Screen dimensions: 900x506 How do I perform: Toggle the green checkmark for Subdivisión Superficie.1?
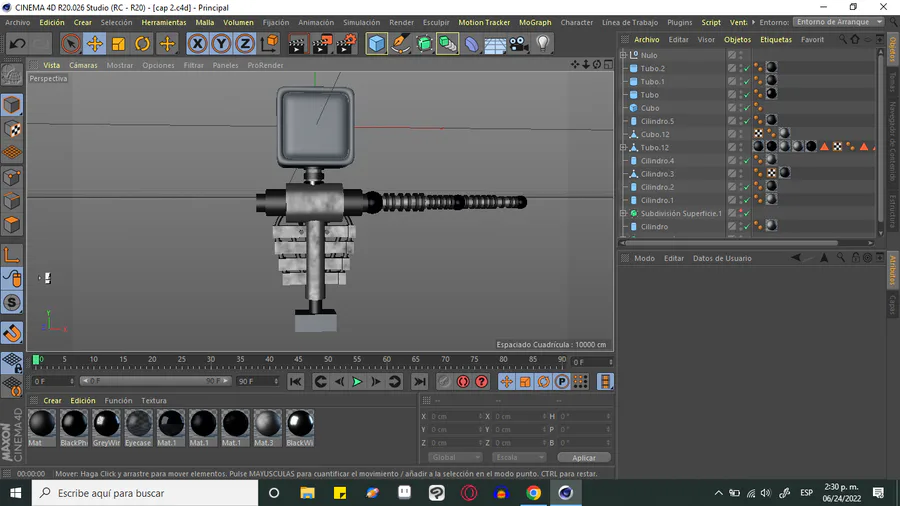(x=745, y=213)
